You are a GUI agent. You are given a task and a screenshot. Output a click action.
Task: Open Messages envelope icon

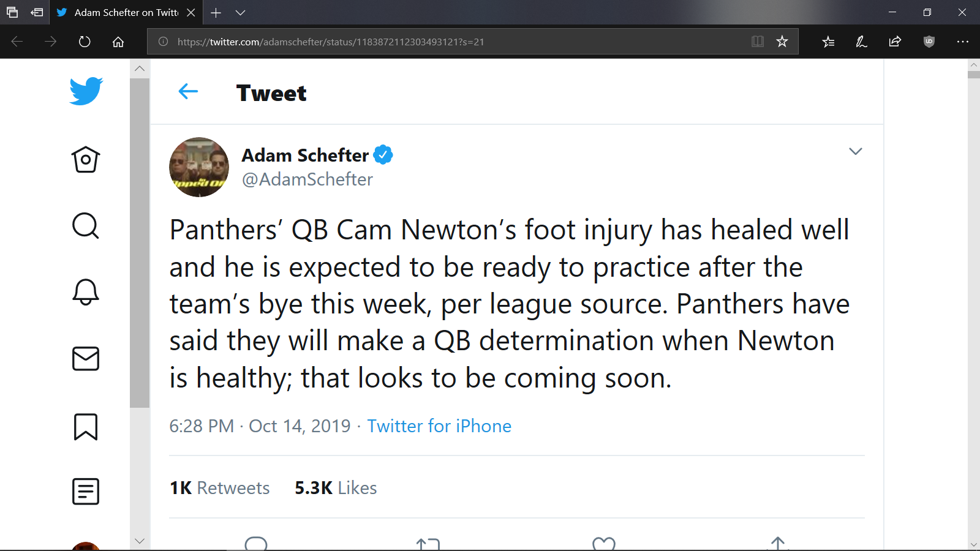click(x=86, y=359)
